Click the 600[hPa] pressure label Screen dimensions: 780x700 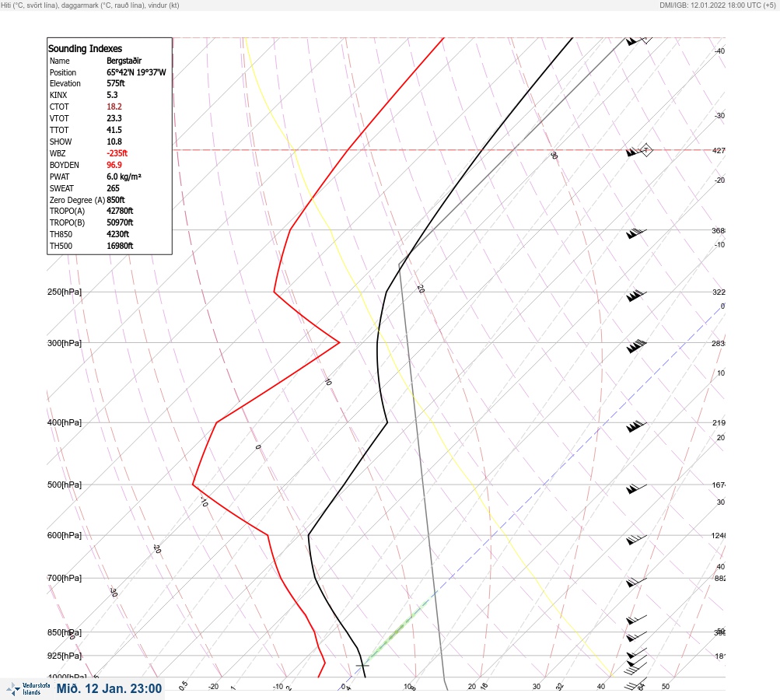65,535
